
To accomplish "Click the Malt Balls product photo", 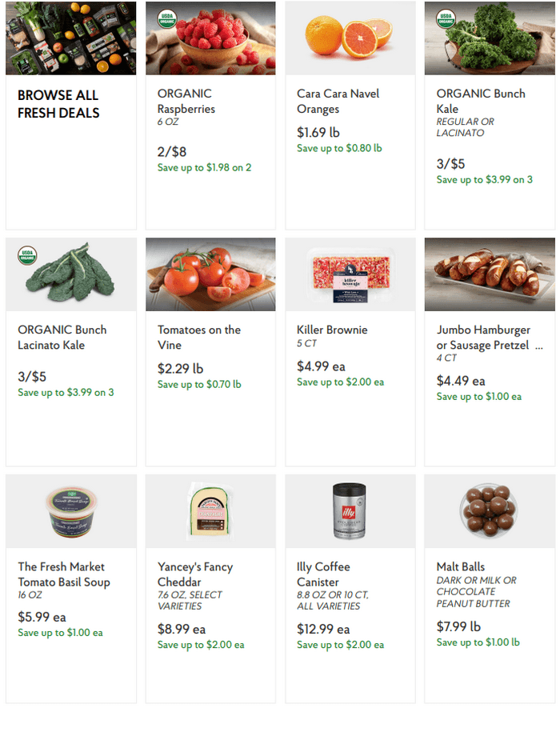I will pyautogui.click(x=490, y=511).
